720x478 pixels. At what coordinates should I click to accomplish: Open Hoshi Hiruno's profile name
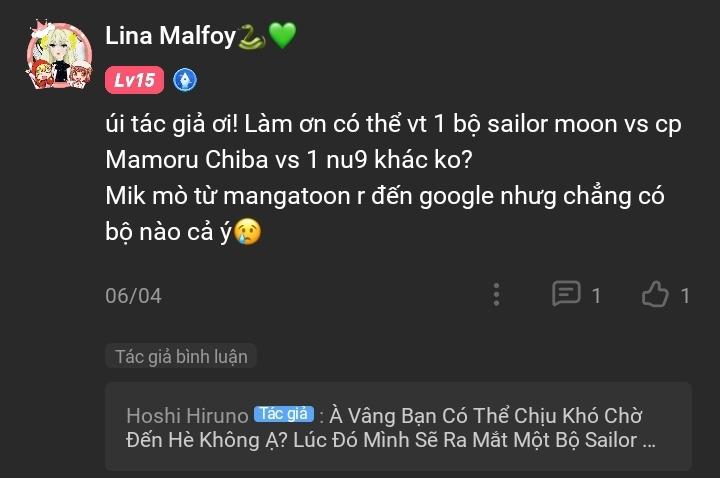coord(187,416)
